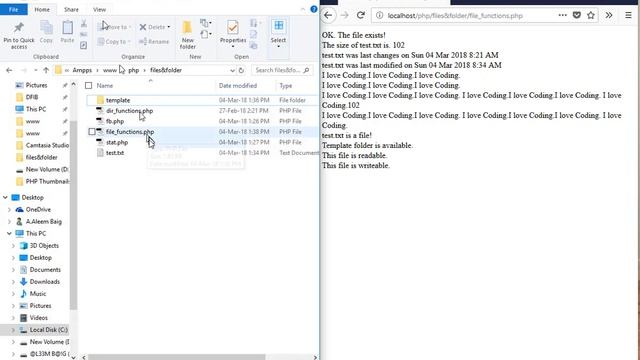Open the Select dropdown arrow
This screenshot has width=640, height=360.
[x=278, y=47]
